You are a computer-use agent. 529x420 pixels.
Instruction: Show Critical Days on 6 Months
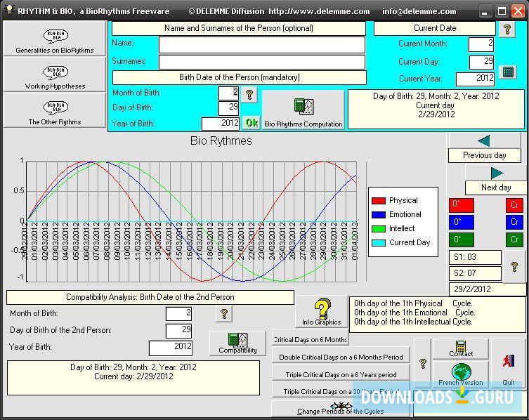[x=310, y=339]
